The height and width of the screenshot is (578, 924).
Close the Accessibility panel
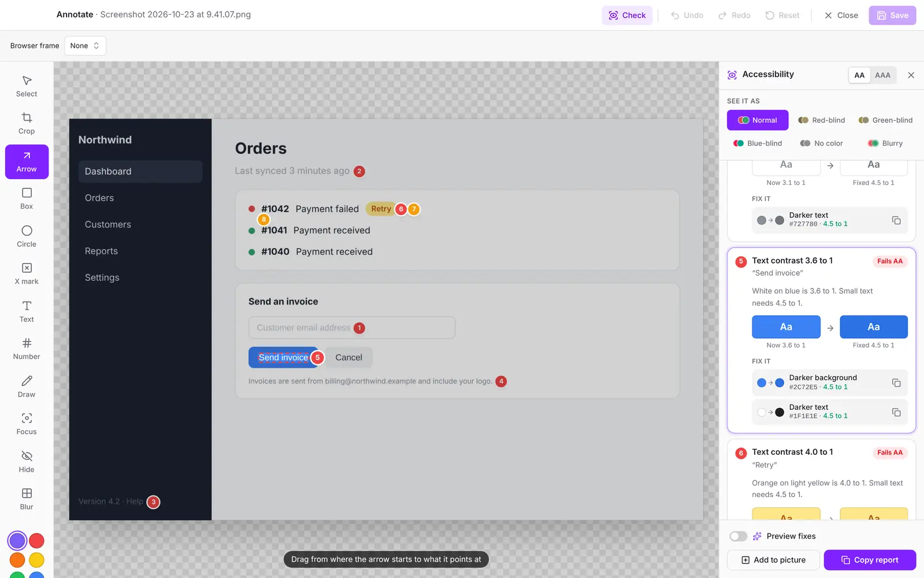911,75
